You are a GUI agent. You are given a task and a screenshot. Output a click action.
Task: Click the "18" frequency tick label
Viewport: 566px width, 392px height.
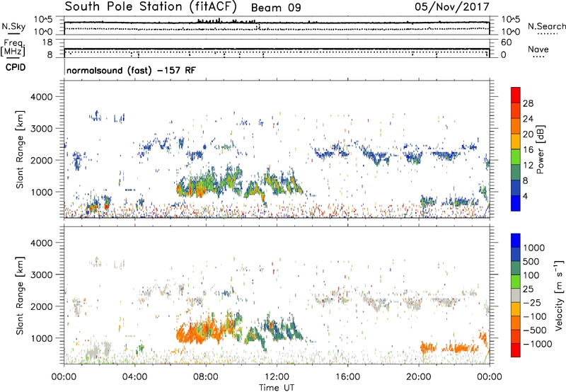47,42
